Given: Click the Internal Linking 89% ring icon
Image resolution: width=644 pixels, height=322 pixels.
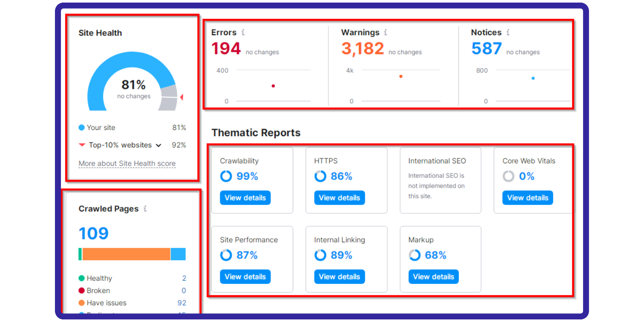Looking at the screenshot, I should 320,255.
